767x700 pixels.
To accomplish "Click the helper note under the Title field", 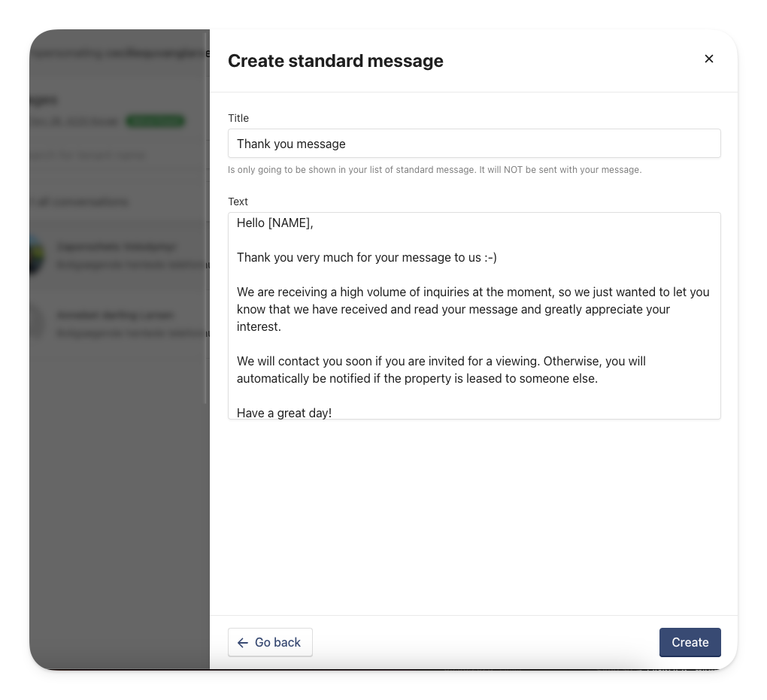I will (435, 170).
